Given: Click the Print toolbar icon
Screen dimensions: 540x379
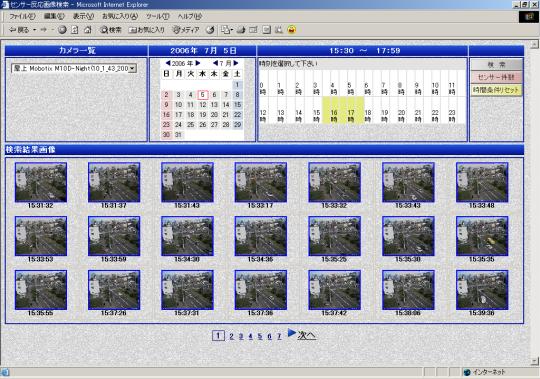Looking at the screenshot, I should (x=241, y=30).
